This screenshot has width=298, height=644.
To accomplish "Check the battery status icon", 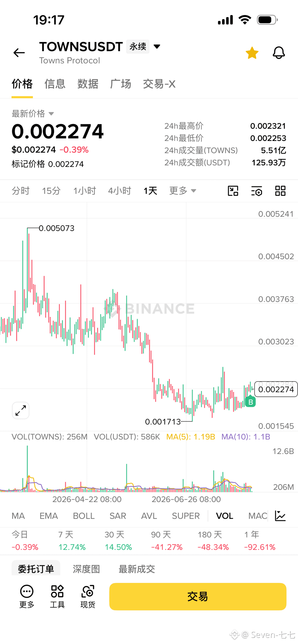I will [x=267, y=20].
